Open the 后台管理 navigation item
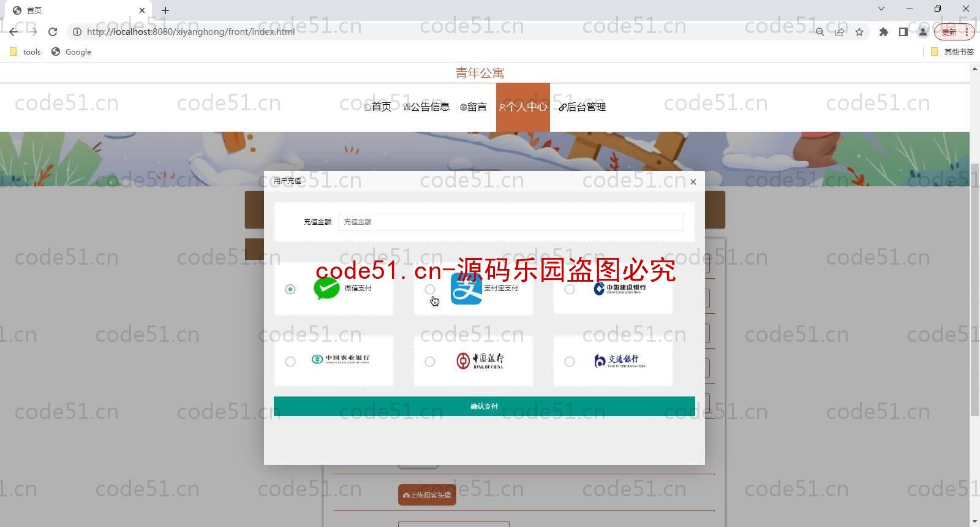980x527 pixels. [x=582, y=107]
